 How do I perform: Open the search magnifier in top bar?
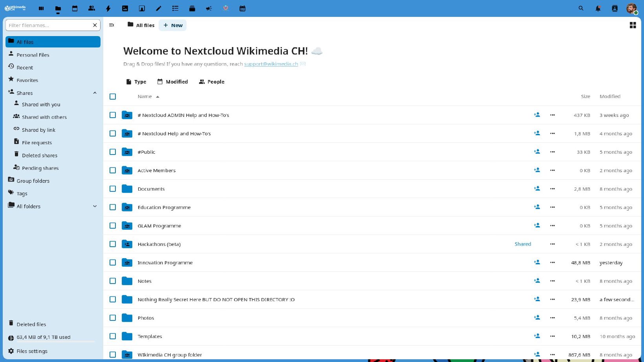pyautogui.click(x=581, y=8)
